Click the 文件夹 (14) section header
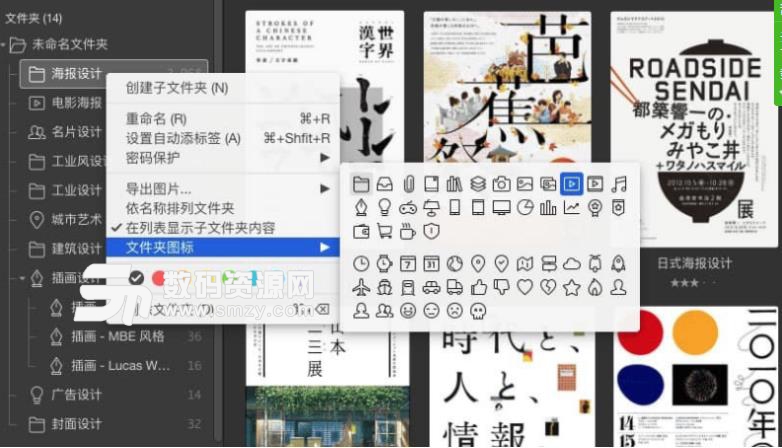 click(x=33, y=18)
